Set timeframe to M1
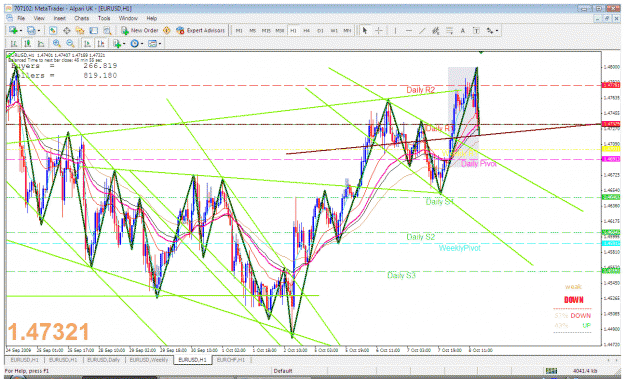The height and width of the screenshot is (379, 625). pyautogui.click(x=239, y=31)
